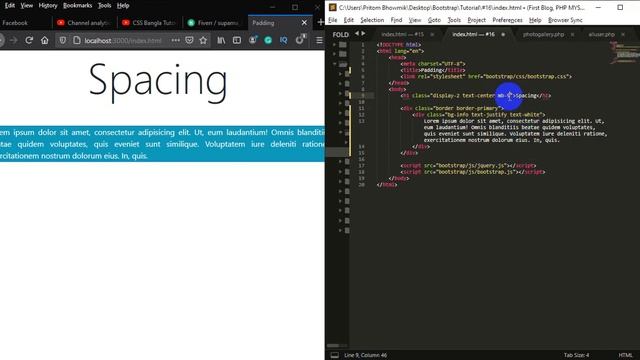Change HTML syntax in status bar
Viewport: 640px width, 360px height.
625,355
